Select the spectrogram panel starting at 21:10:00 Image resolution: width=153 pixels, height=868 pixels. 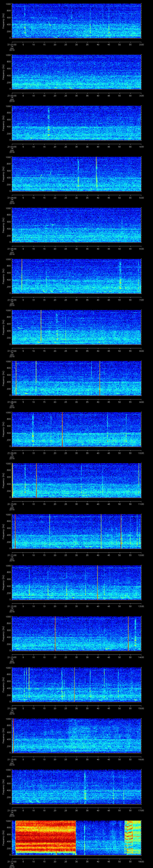click(x=76, y=480)
